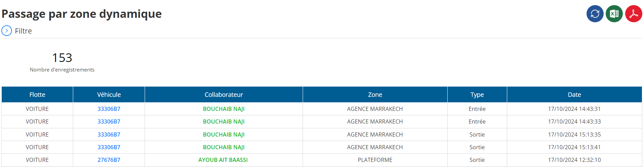Viewport: 644px width, 167px height.
Task: Sort by Type column header
Action: [477, 94]
